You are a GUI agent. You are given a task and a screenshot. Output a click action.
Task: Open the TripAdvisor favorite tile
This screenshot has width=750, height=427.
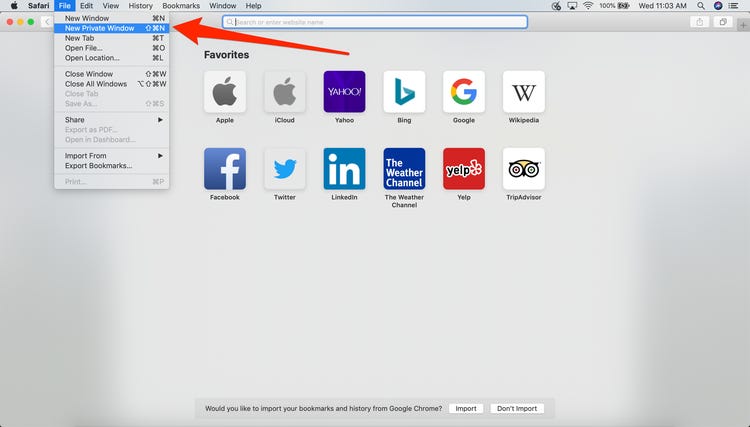[524, 169]
